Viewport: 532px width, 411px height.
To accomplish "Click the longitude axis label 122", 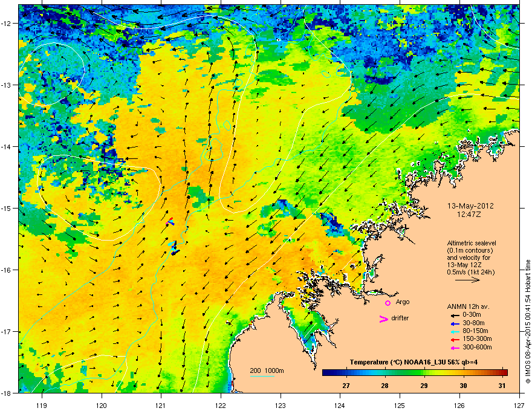I will coord(221,405).
